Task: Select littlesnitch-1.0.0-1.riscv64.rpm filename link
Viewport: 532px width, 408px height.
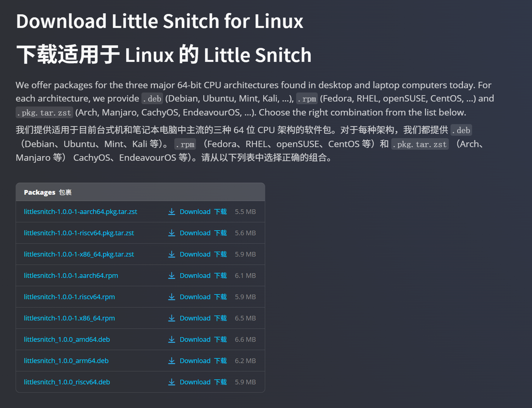Action: coord(69,297)
